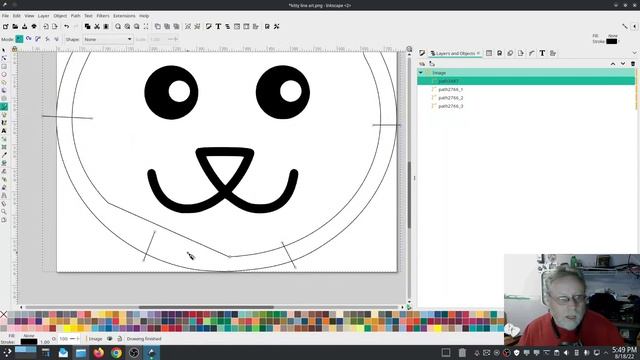Click the Open document folder icon

[15, 27]
